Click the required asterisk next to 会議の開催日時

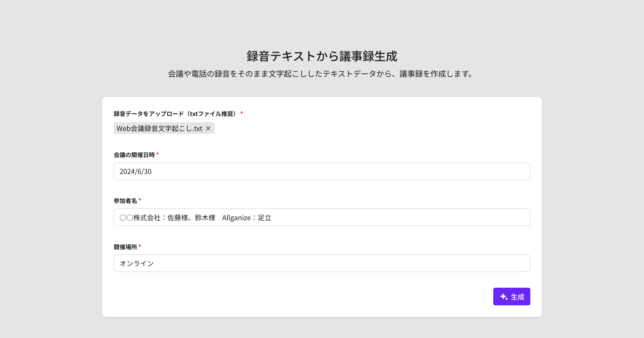pyautogui.click(x=157, y=155)
